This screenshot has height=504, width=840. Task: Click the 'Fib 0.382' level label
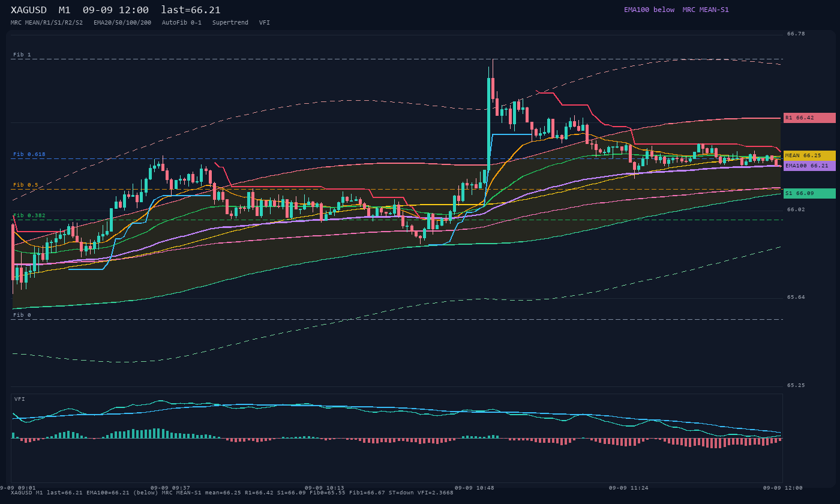pyautogui.click(x=29, y=215)
